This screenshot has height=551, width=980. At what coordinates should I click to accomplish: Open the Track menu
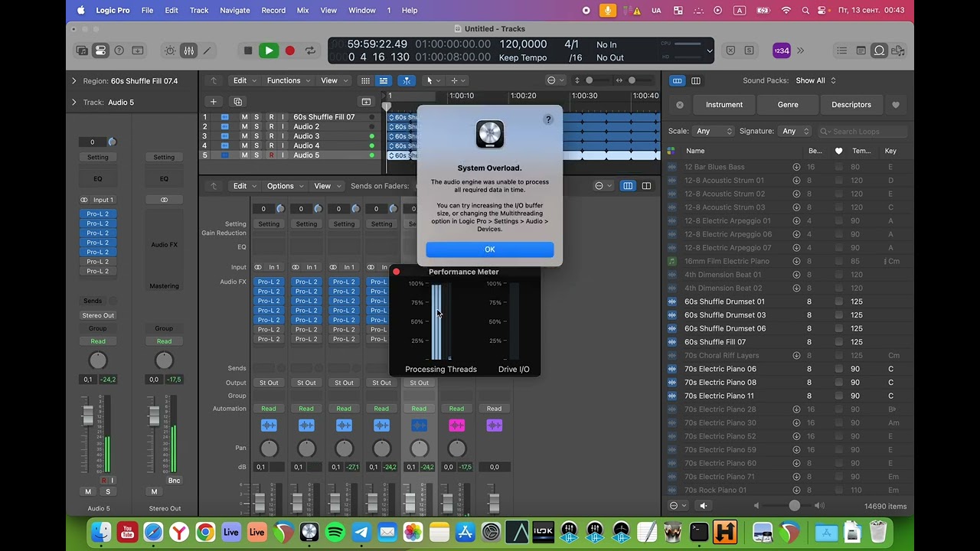point(199,10)
